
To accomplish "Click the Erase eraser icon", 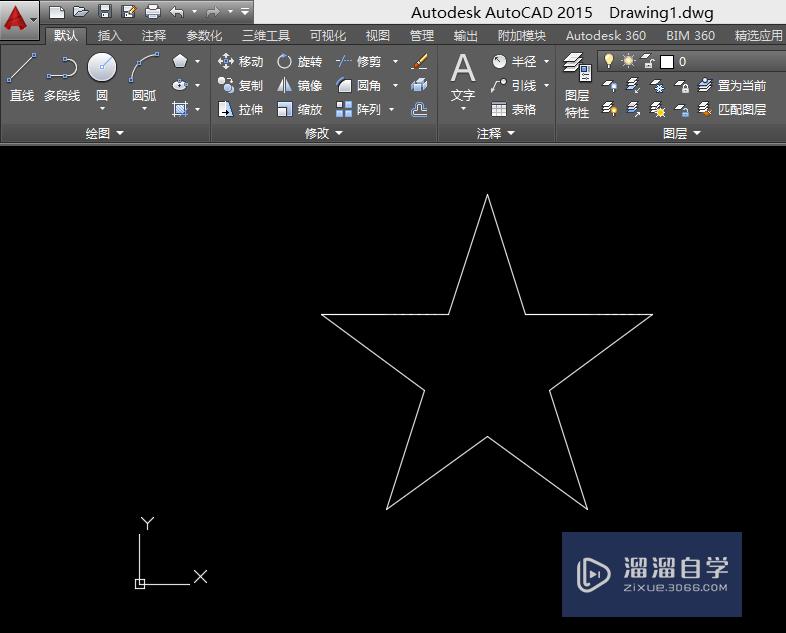I will tap(419, 61).
